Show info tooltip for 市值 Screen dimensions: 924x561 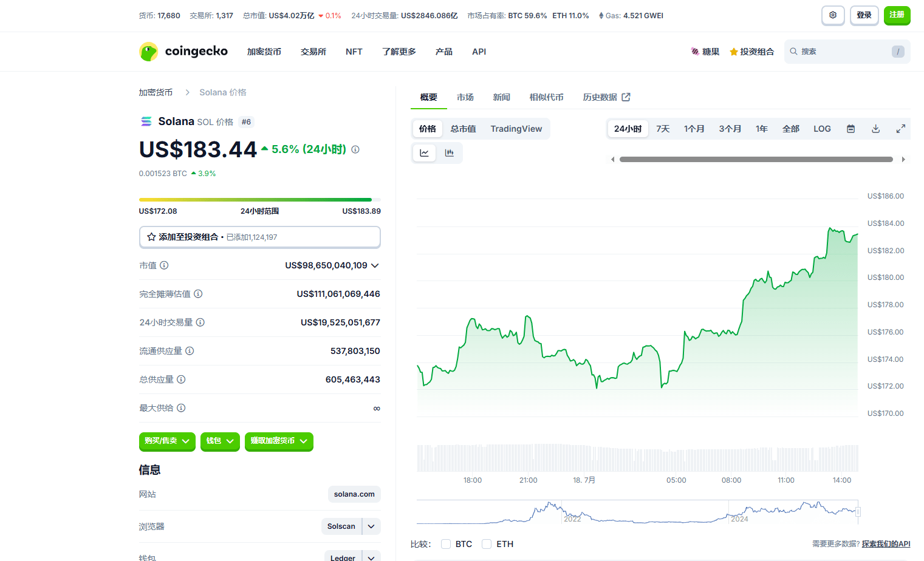164,265
